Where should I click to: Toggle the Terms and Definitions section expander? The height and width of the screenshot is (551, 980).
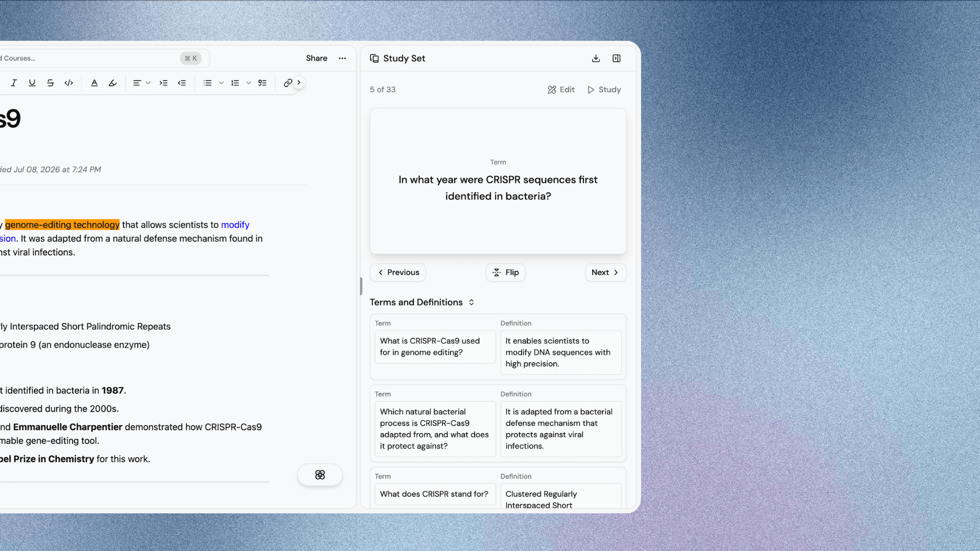[472, 302]
